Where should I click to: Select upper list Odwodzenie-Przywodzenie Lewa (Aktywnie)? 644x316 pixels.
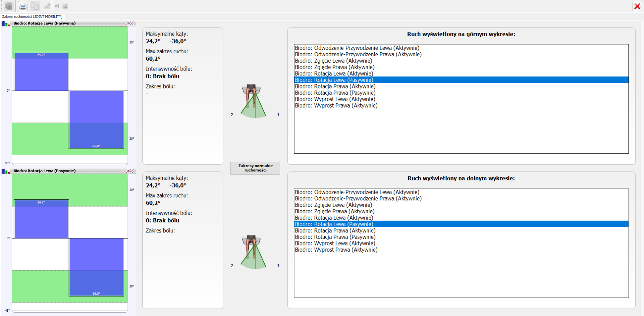461,48
